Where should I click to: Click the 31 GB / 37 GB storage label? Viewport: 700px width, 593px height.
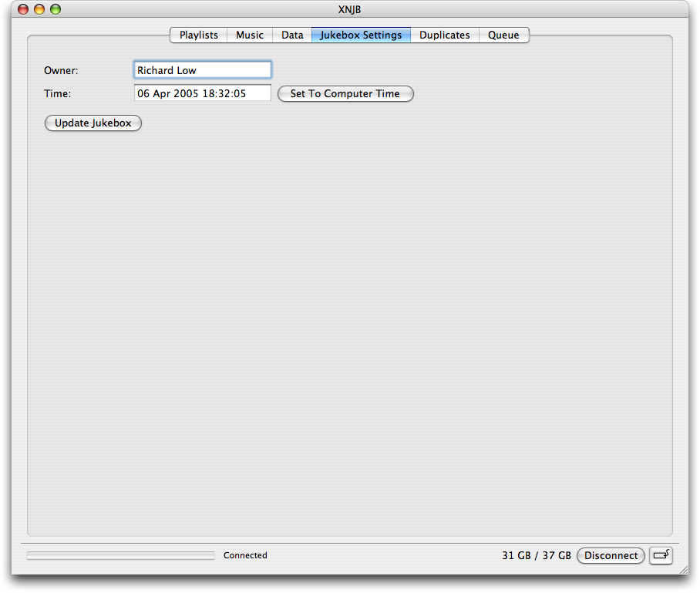point(536,555)
